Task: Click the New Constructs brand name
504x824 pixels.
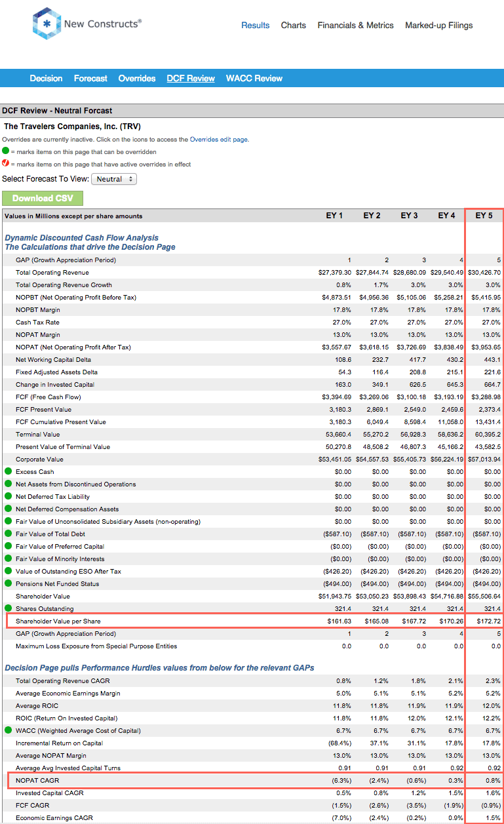Action: [x=102, y=24]
